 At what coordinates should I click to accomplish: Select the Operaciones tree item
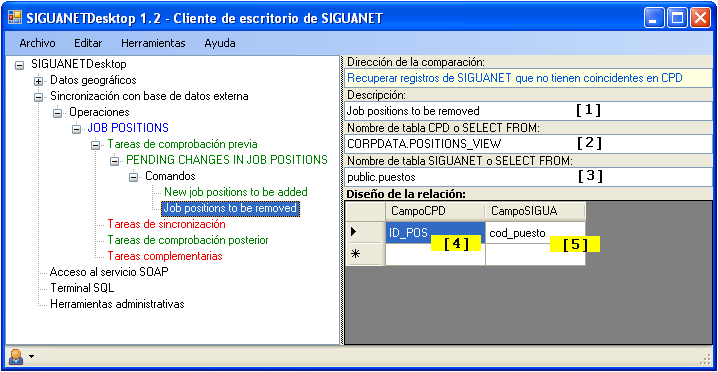click(99, 112)
